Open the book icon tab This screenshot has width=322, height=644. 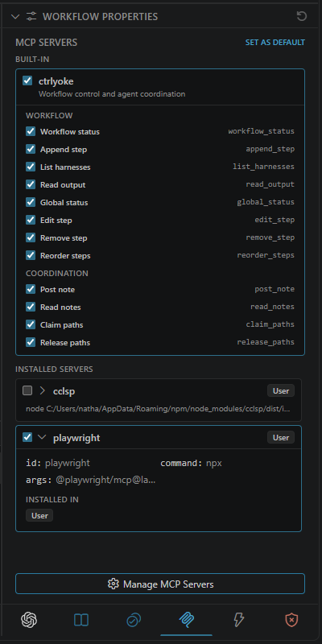tap(81, 620)
